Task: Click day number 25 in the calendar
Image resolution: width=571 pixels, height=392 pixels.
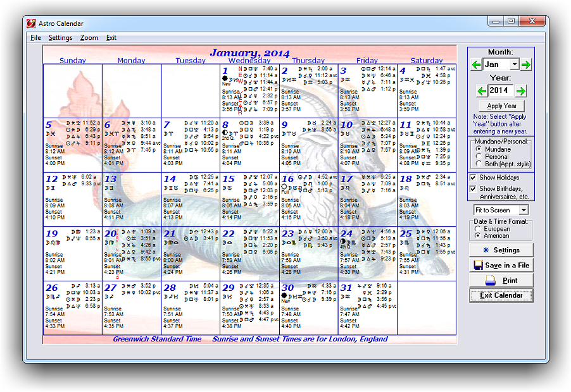Action: (x=405, y=233)
